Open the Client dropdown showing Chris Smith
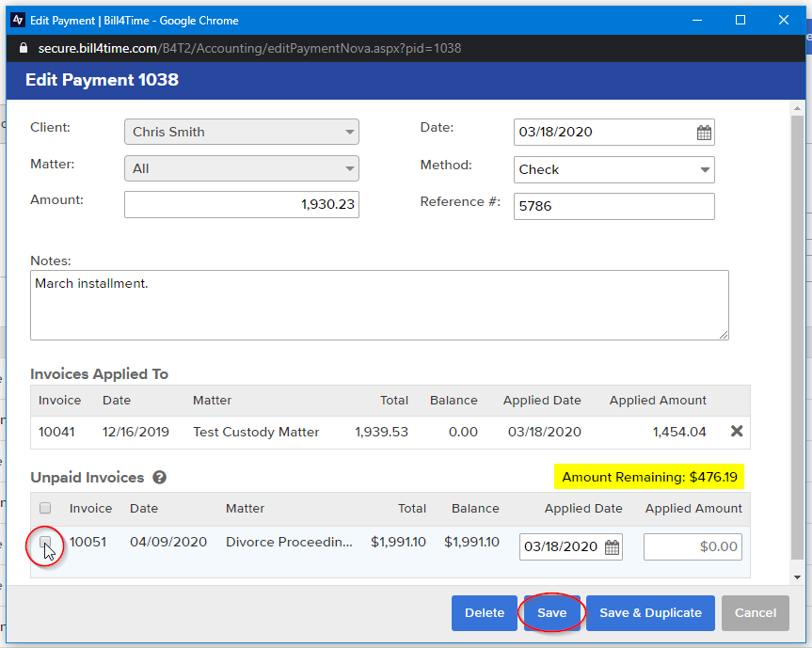Image resolution: width=812 pixels, height=648 pixels. [241, 132]
